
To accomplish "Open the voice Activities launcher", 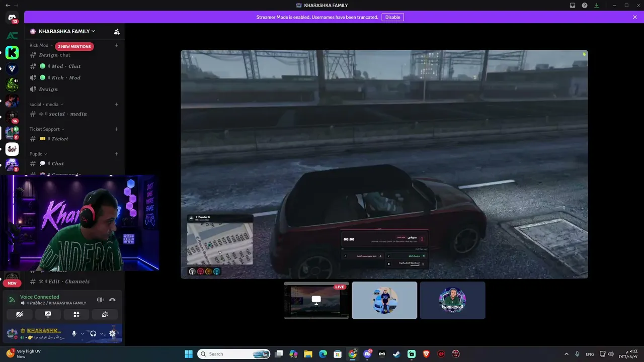I will 76,314.
